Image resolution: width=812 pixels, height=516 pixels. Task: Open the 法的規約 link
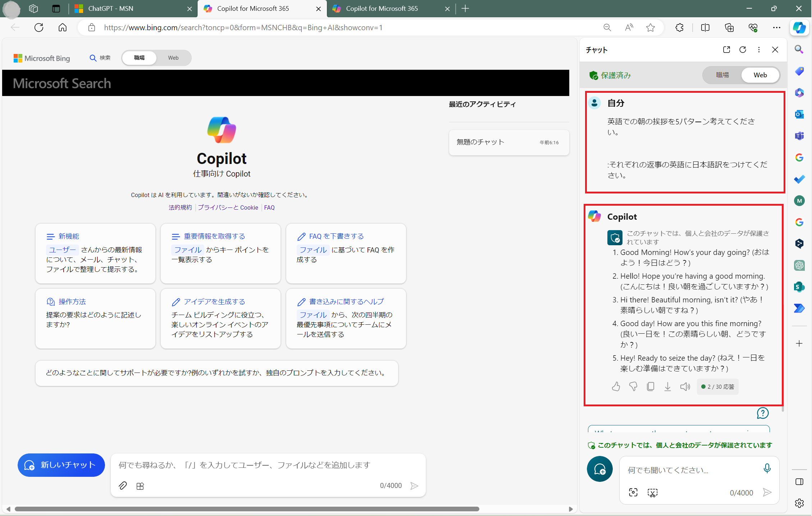tap(180, 207)
